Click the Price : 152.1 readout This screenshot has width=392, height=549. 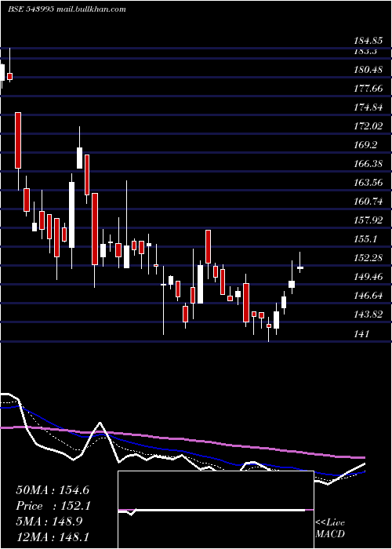coord(53,506)
